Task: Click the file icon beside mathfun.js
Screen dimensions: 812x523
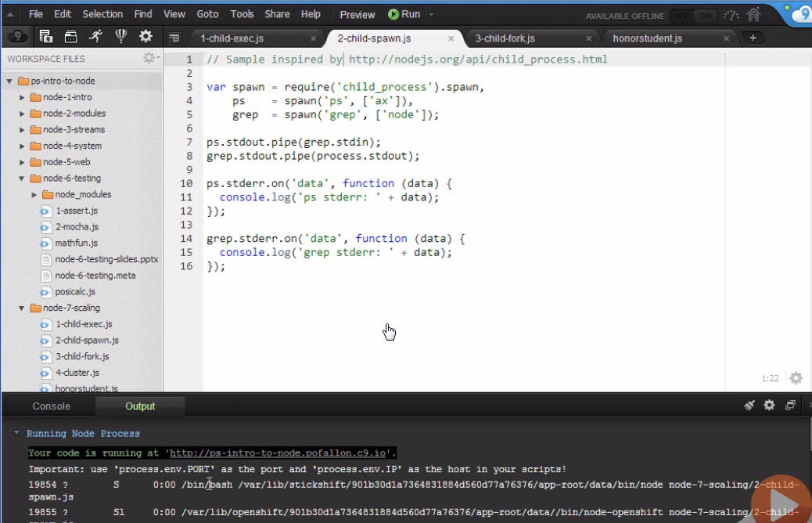Action: tap(45, 243)
